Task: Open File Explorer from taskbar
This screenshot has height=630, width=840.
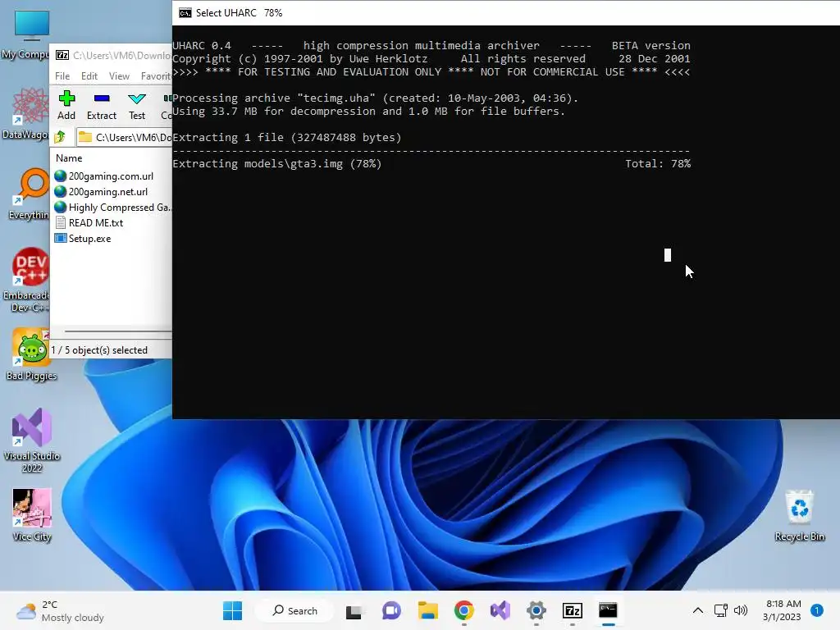Action: (x=428, y=610)
